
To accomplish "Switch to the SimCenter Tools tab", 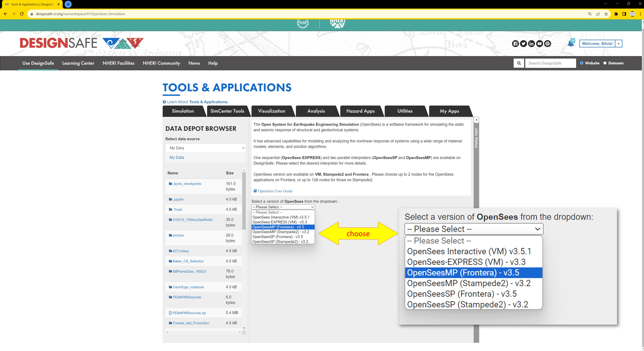I will [x=227, y=111].
